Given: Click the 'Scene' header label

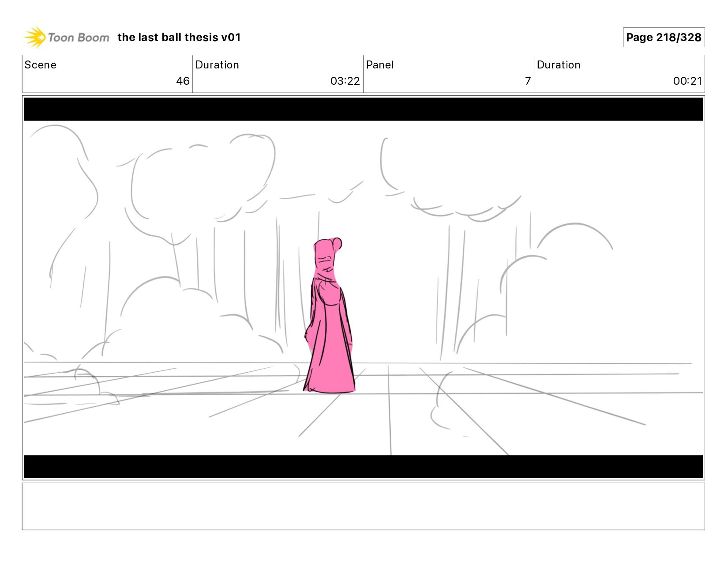Looking at the screenshot, I should click(x=41, y=65).
